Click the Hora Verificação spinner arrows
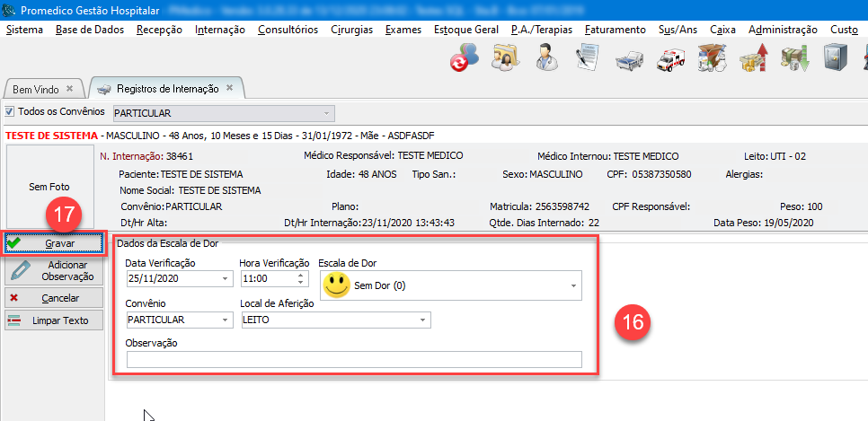Viewport: 868px width, 421px height. click(x=301, y=279)
